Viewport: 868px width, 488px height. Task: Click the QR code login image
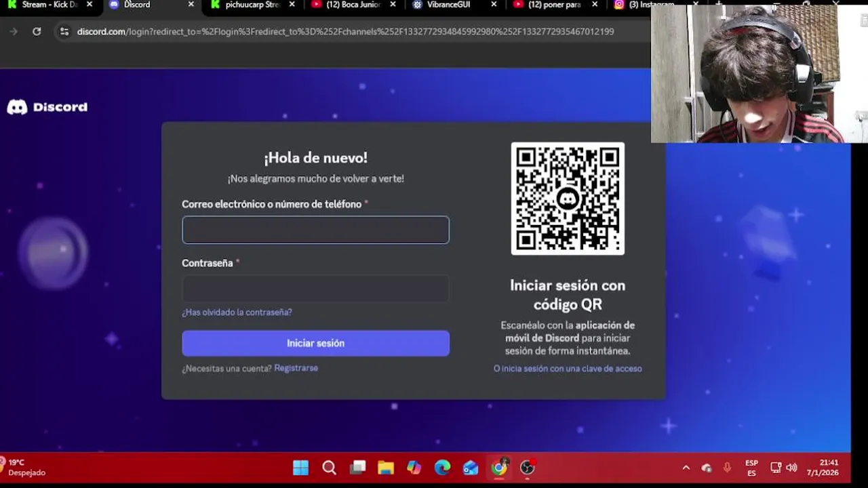pos(568,199)
